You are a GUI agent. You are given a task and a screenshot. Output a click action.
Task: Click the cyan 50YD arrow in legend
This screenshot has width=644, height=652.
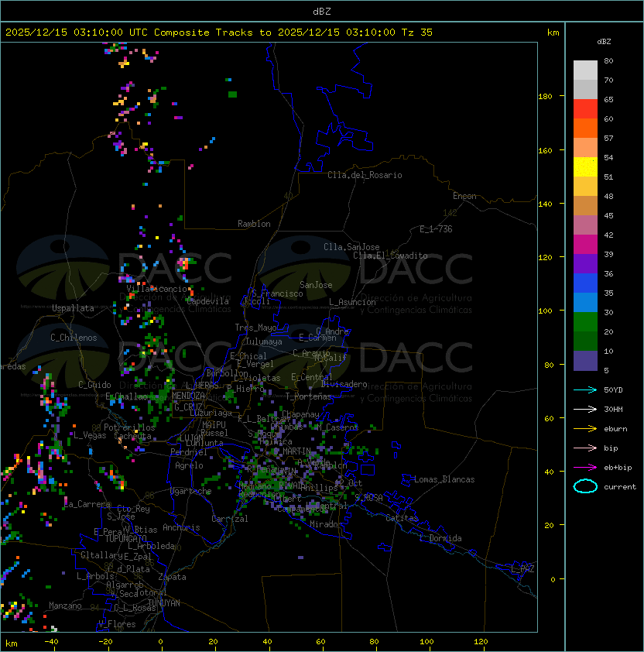(x=585, y=389)
